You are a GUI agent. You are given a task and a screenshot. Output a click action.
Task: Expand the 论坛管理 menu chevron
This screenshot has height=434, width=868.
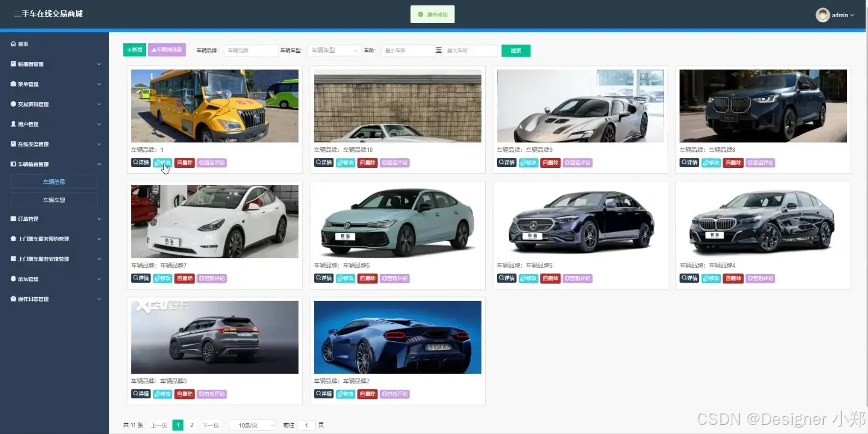coord(99,279)
